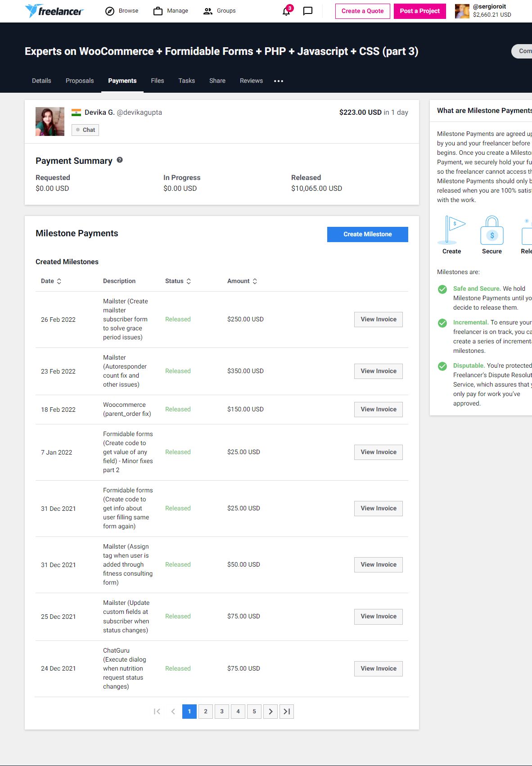Go to pagination page 2
532x766 pixels.
coord(206,712)
